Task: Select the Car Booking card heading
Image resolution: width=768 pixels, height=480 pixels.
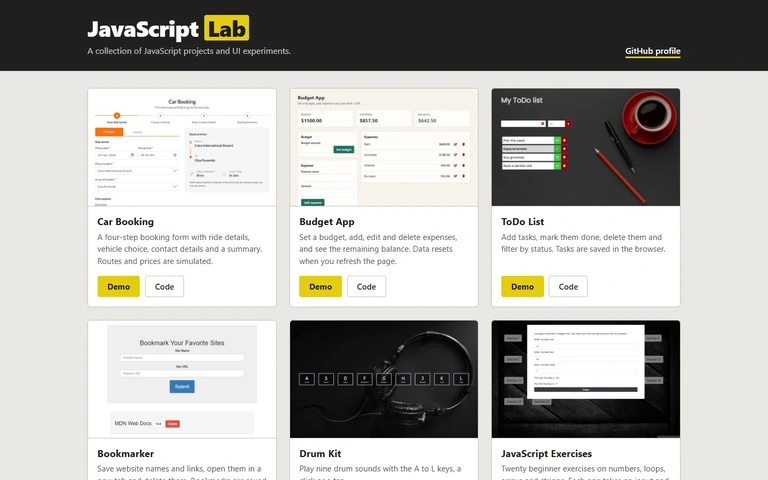Action: (125, 222)
